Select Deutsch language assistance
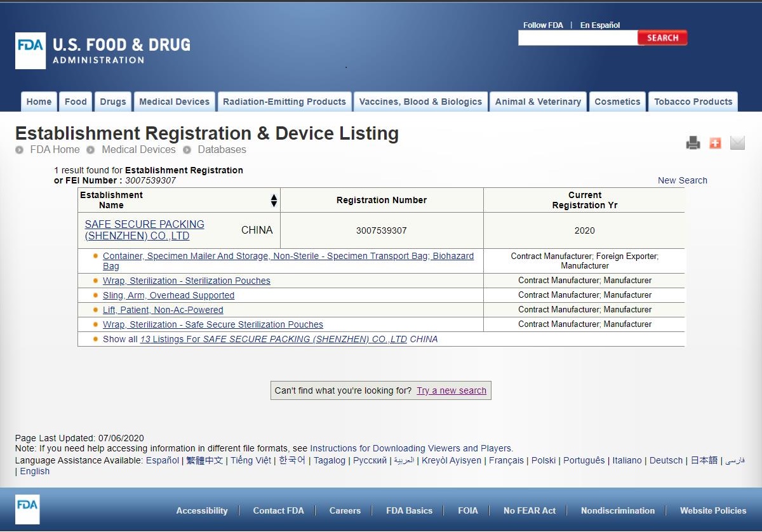 tap(666, 460)
